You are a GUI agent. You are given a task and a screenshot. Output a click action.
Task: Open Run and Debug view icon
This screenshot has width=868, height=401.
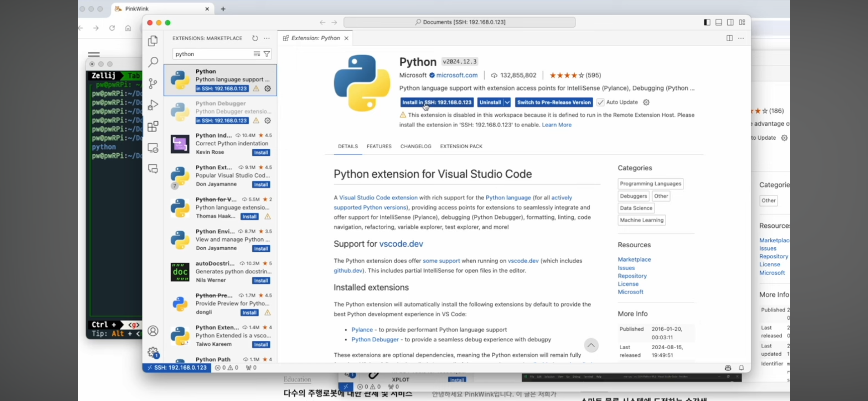coord(153,105)
